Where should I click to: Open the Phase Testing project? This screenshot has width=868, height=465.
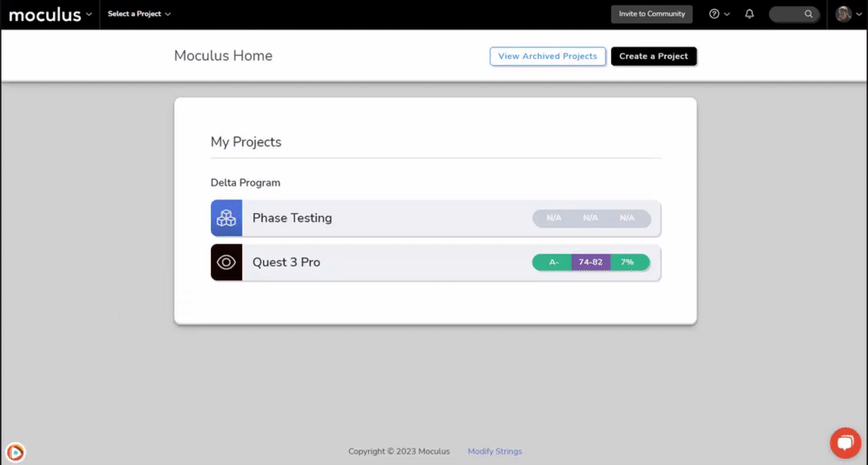coord(436,218)
